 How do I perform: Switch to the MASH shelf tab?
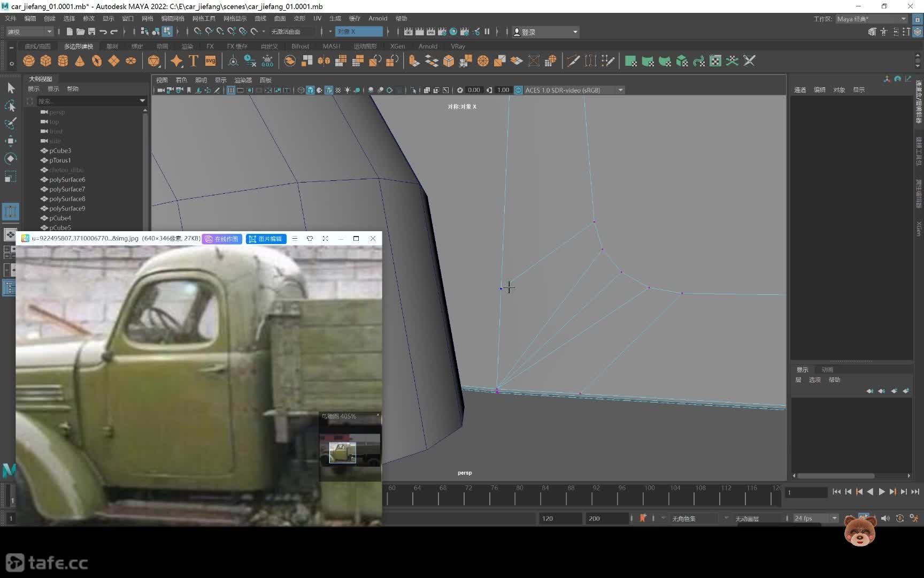tap(332, 47)
